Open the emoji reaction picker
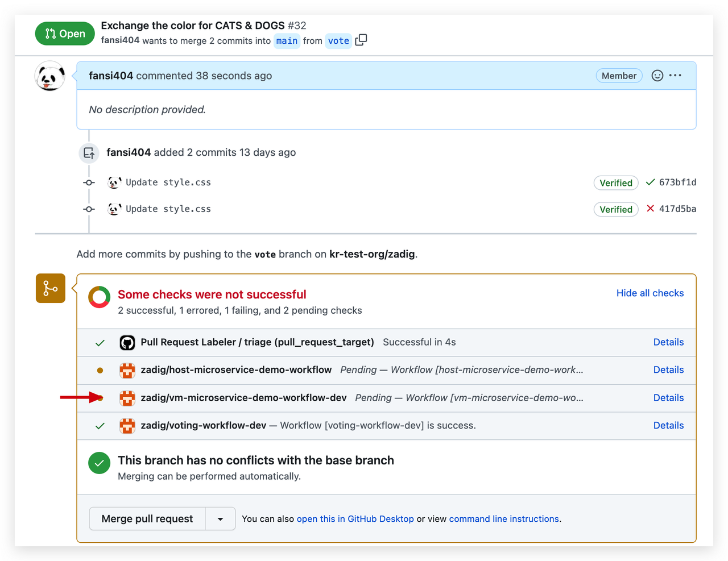The width and height of the screenshot is (728, 561). pyautogui.click(x=657, y=76)
